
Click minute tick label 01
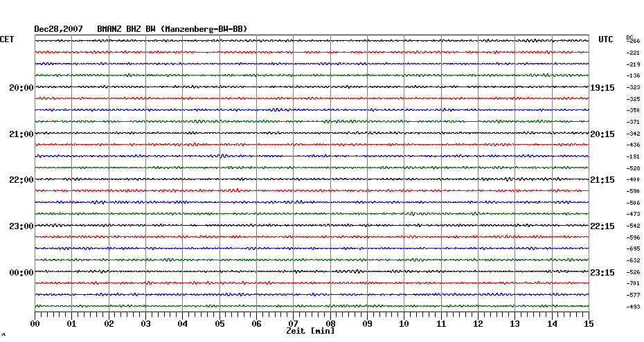tap(71, 324)
